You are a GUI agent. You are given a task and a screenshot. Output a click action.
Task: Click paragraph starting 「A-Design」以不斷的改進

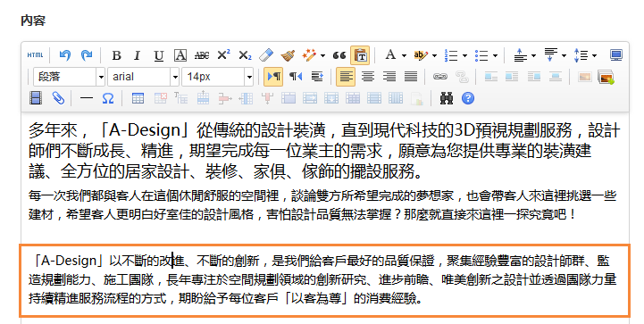tap(322, 279)
